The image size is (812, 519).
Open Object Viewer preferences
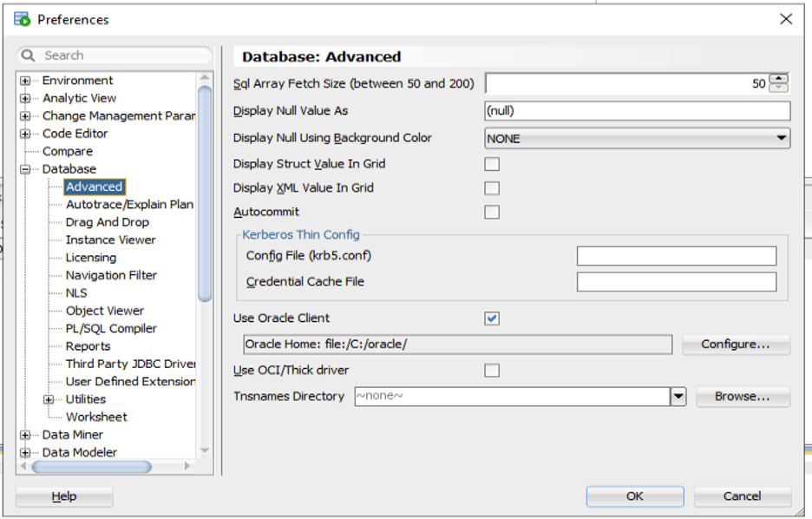[105, 311]
